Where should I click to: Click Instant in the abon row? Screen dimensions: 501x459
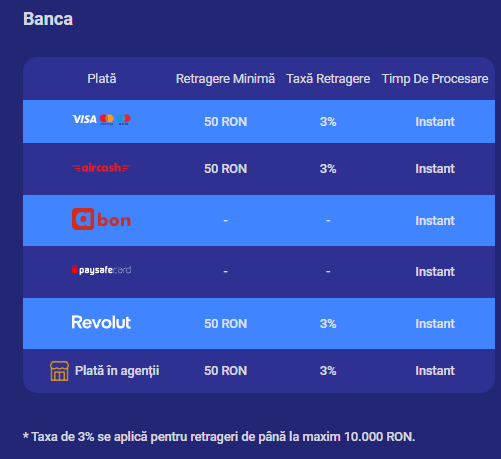point(435,221)
